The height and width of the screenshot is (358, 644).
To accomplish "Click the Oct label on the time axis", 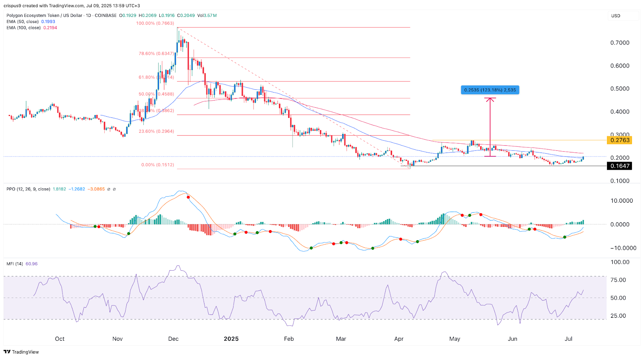I will [60, 339].
